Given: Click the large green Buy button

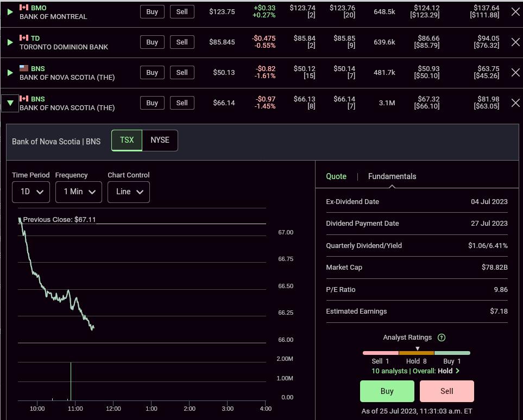Looking at the screenshot, I should click(387, 391).
